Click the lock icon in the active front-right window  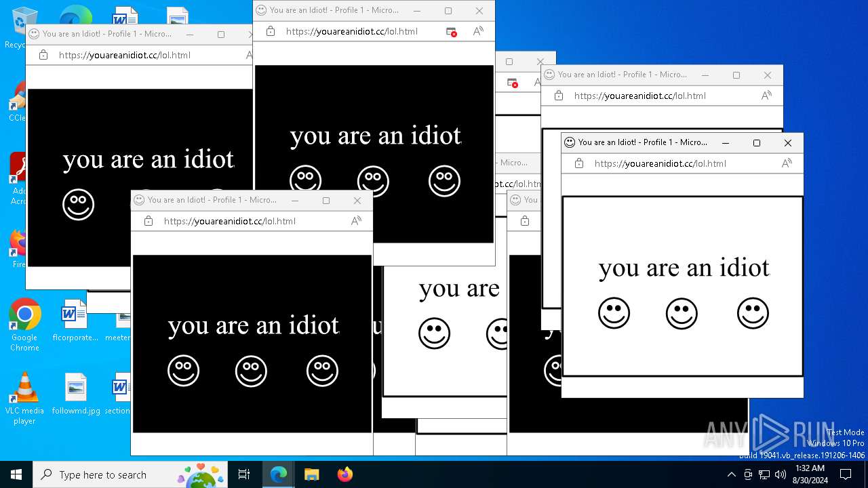pos(579,163)
